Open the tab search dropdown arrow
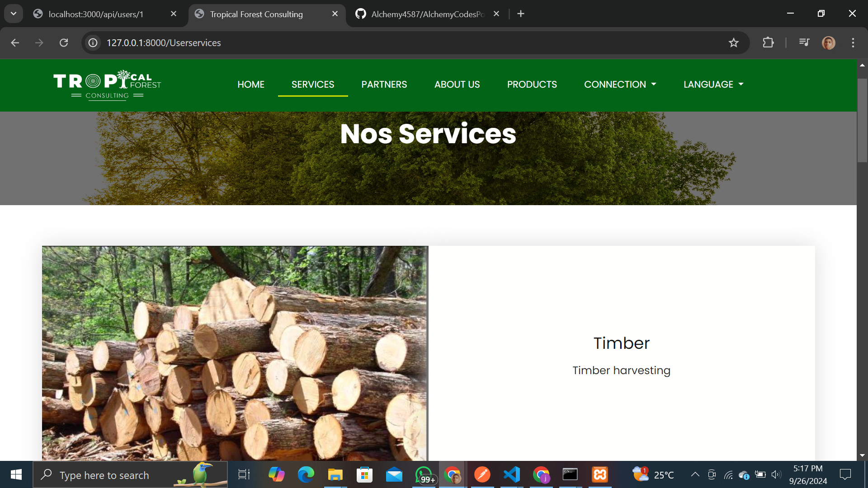Viewport: 868px width, 488px height. (14, 14)
